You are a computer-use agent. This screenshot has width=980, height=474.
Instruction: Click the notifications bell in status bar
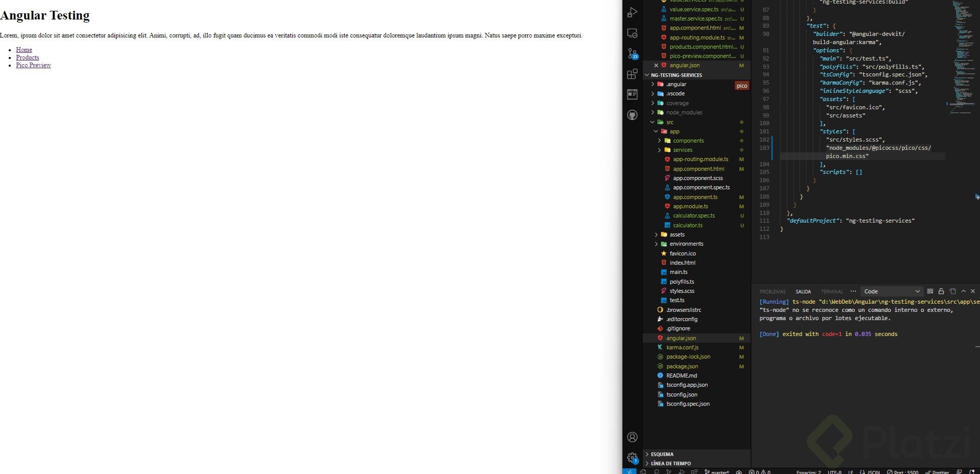pos(972,471)
